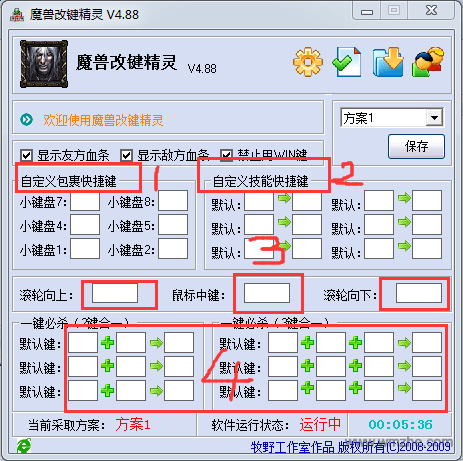Open settings via the orange gear icon
The height and width of the screenshot is (461, 463).
pyautogui.click(x=308, y=62)
